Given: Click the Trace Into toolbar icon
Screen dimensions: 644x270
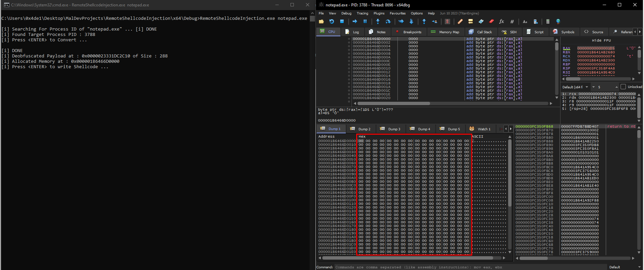Looking at the screenshot, I should (401, 21).
